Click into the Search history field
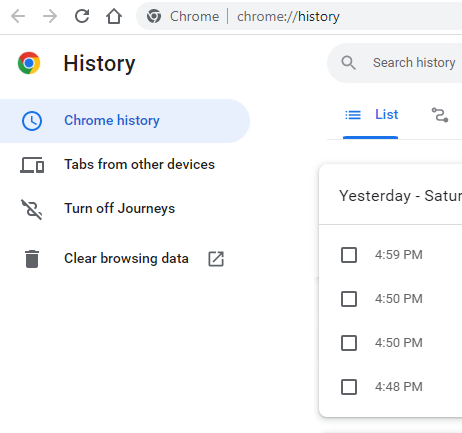The height and width of the screenshot is (433, 462). [x=413, y=63]
